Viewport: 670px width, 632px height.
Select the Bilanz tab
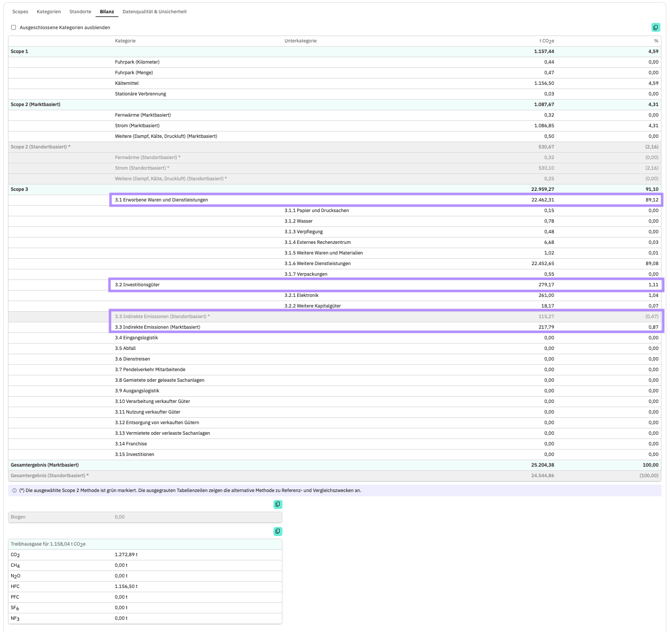point(107,12)
